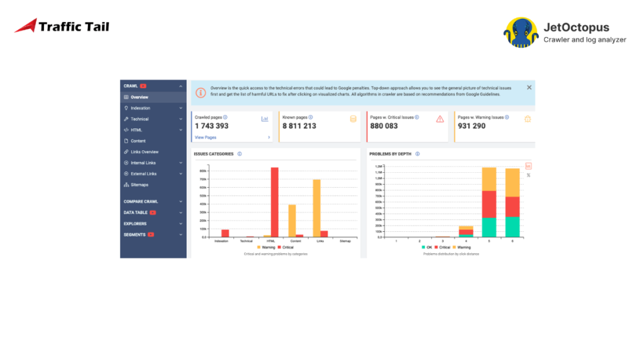
Task: Click the info icon next to Problems by Depth
Action: [418, 154]
